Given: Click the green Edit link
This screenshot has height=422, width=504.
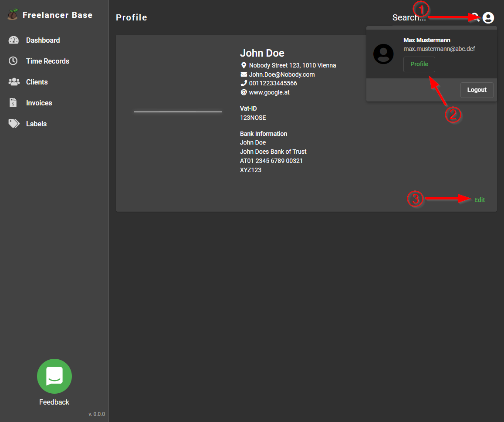Looking at the screenshot, I should pyautogui.click(x=479, y=200).
